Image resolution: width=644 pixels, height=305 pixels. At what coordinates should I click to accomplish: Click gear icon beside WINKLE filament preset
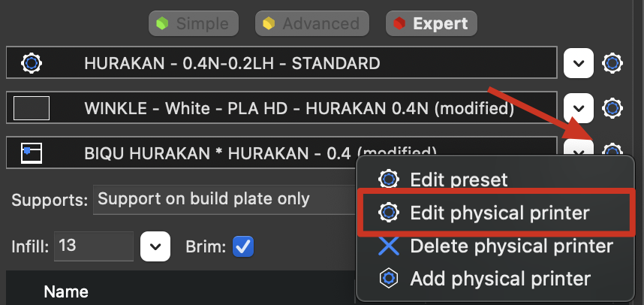[x=613, y=108]
